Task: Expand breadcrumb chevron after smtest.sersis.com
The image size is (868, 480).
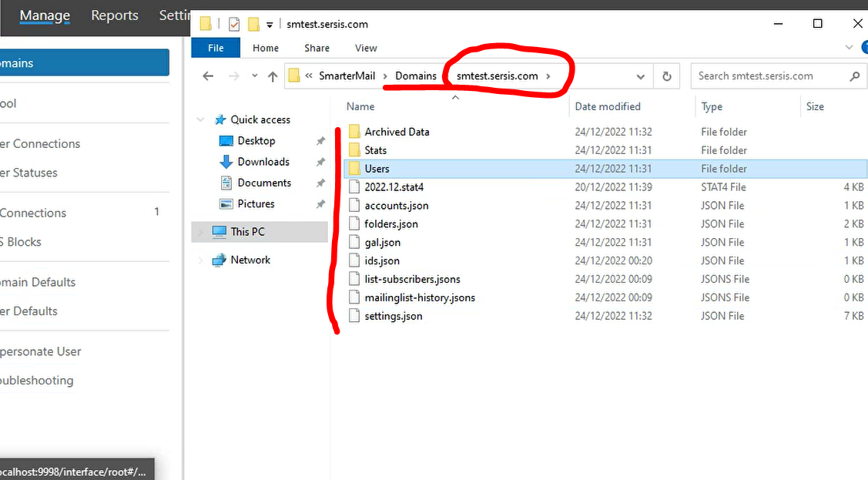Action: click(x=548, y=76)
